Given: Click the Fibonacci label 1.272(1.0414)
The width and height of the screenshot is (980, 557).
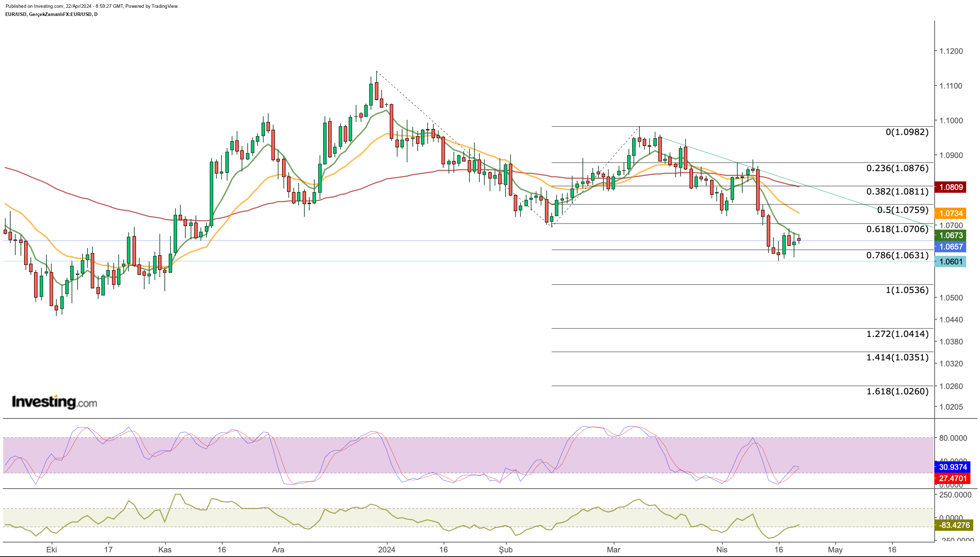Looking at the screenshot, I should pos(897,333).
